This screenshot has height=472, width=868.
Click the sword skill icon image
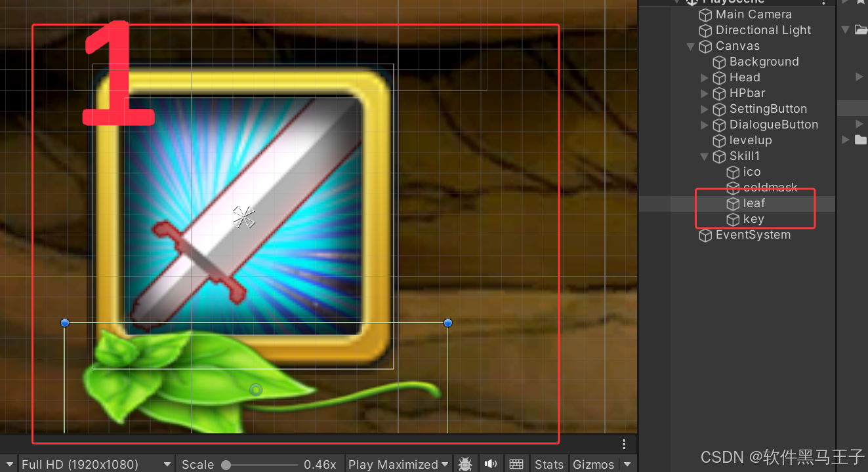point(243,216)
